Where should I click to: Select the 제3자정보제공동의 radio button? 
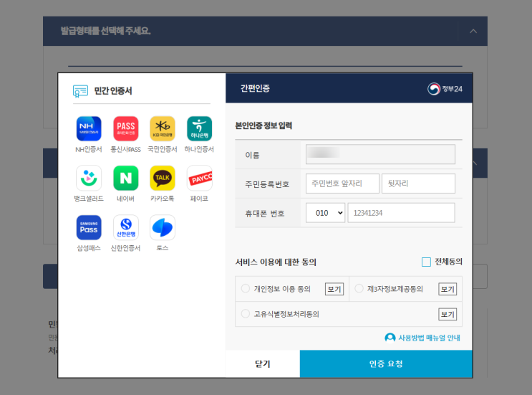(x=359, y=289)
